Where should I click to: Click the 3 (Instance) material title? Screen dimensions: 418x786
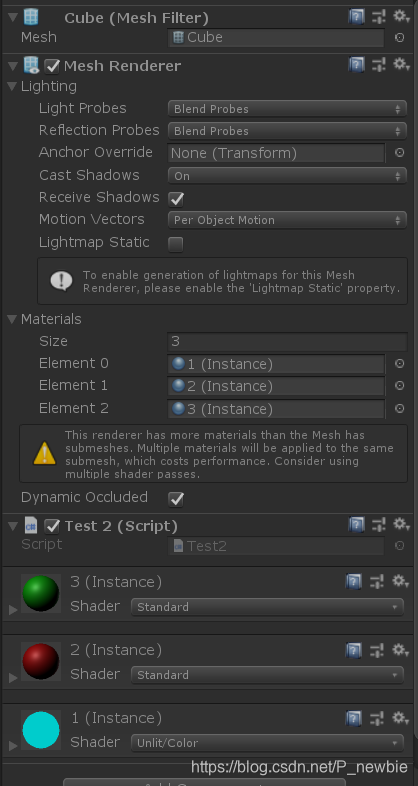coord(116,582)
